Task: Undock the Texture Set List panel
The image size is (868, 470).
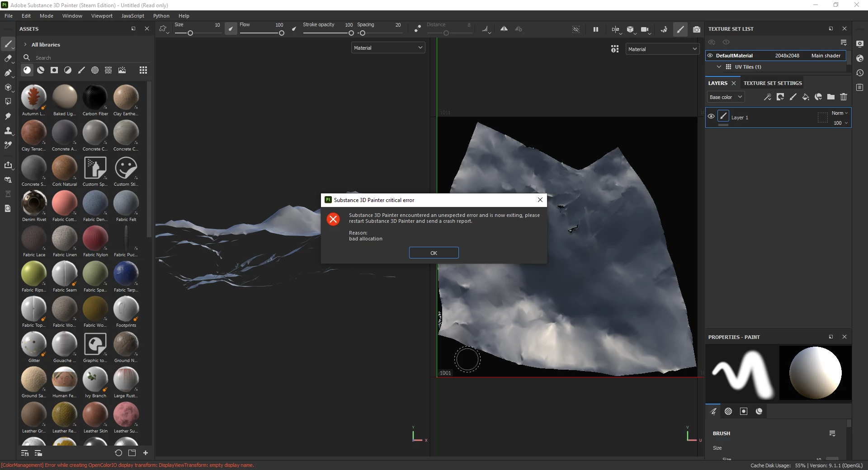Action: click(831, 28)
